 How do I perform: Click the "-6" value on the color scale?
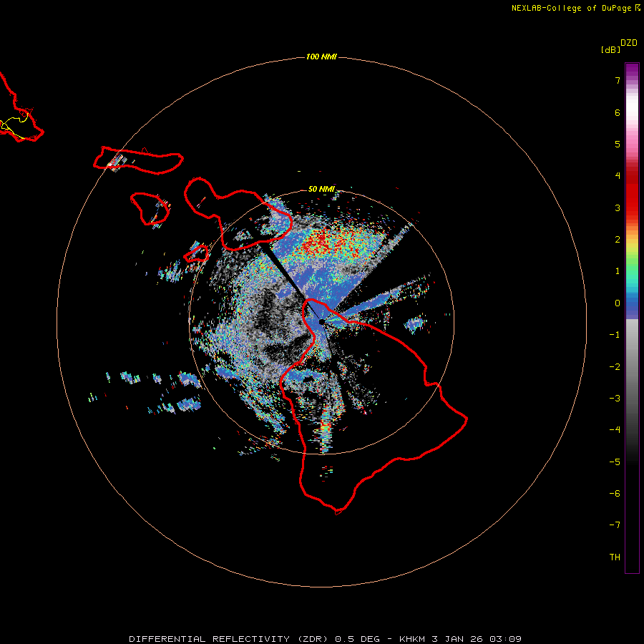pyautogui.click(x=615, y=494)
